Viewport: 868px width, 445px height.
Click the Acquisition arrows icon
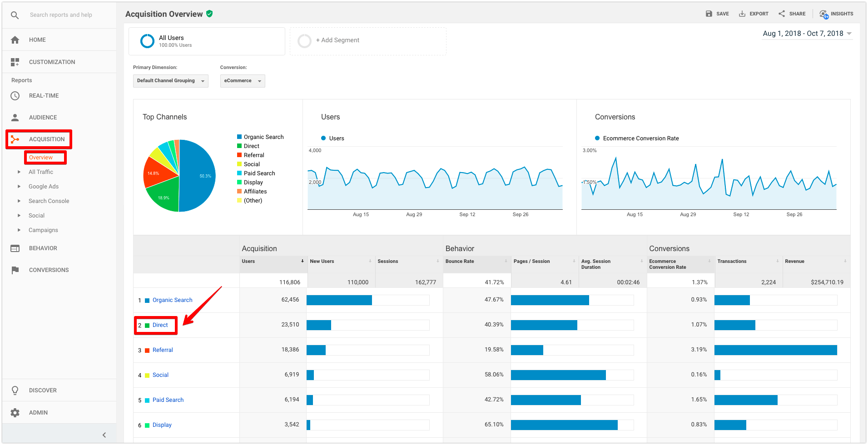(x=15, y=139)
